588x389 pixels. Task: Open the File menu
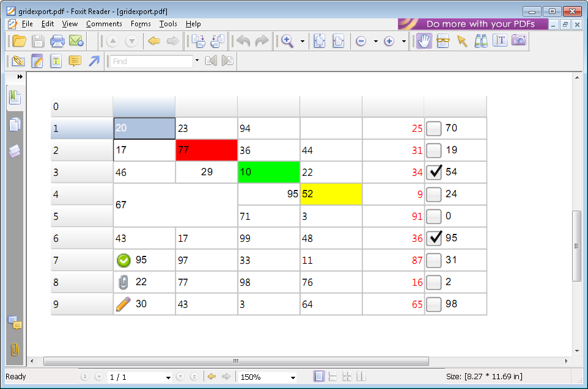click(28, 24)
